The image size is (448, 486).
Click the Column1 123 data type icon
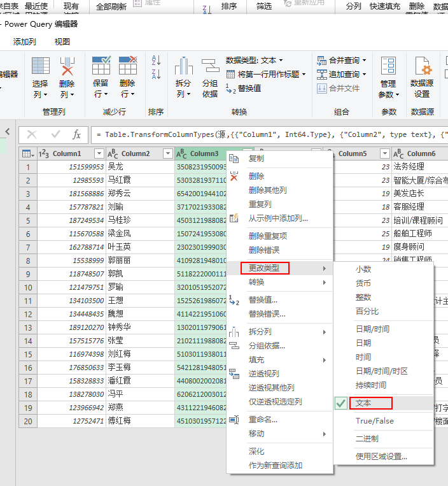(x=44, y=154)
